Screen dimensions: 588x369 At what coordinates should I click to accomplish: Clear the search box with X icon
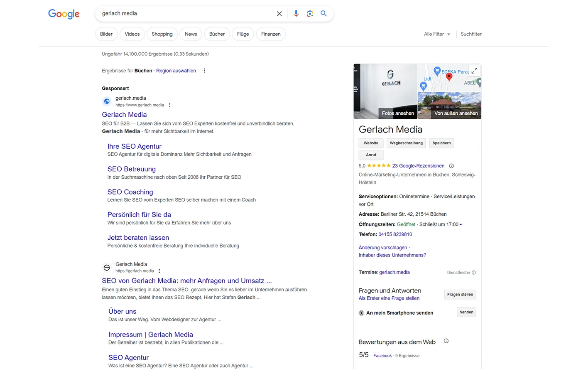pos(279,14)
